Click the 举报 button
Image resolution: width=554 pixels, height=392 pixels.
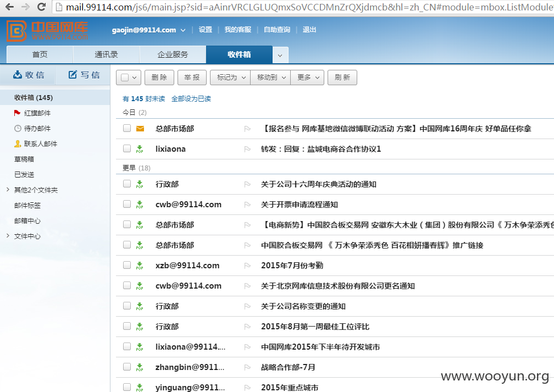(x=192, y=78)
